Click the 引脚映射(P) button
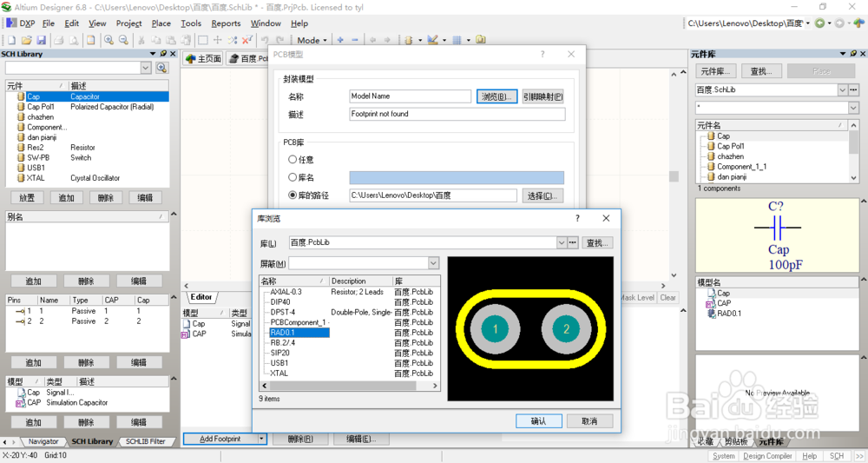Image resolution: width=868 pixels, height=463 pixels. coord(543,96)
